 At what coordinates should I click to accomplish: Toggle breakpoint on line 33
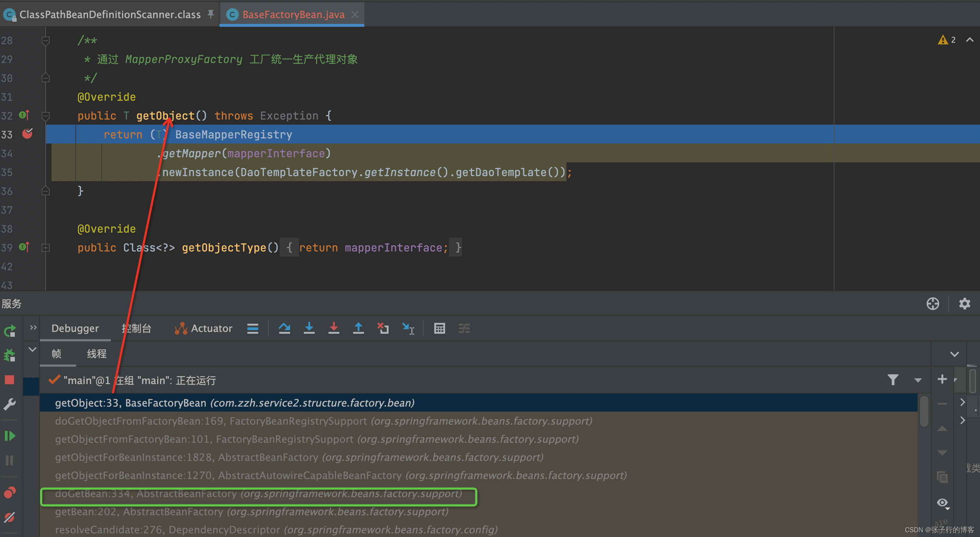(28, 134)
